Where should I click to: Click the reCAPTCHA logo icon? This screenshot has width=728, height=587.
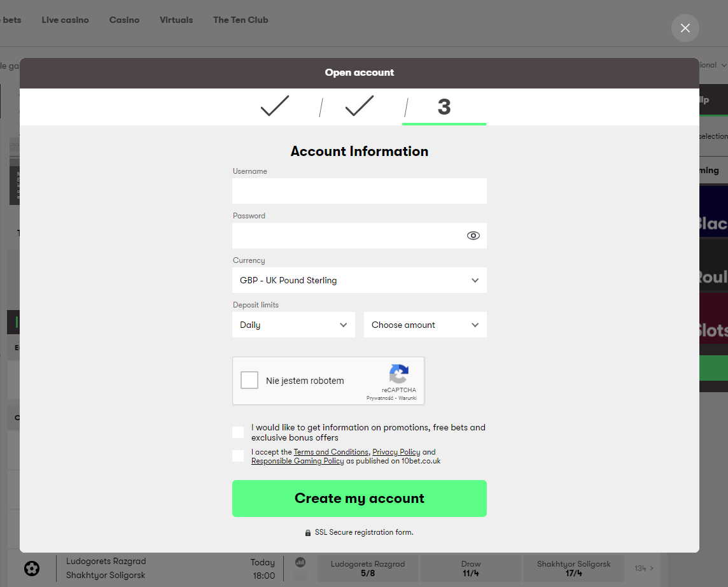tap(399, 374)
